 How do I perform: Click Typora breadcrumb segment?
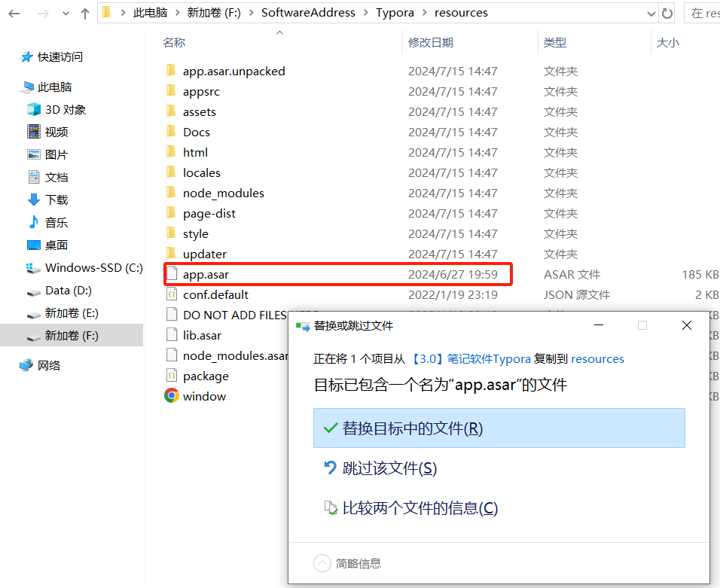(395, 13)
